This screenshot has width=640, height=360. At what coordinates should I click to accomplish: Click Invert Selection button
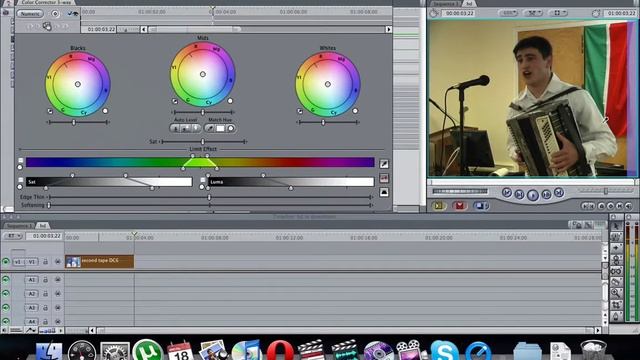coord(384,192)
